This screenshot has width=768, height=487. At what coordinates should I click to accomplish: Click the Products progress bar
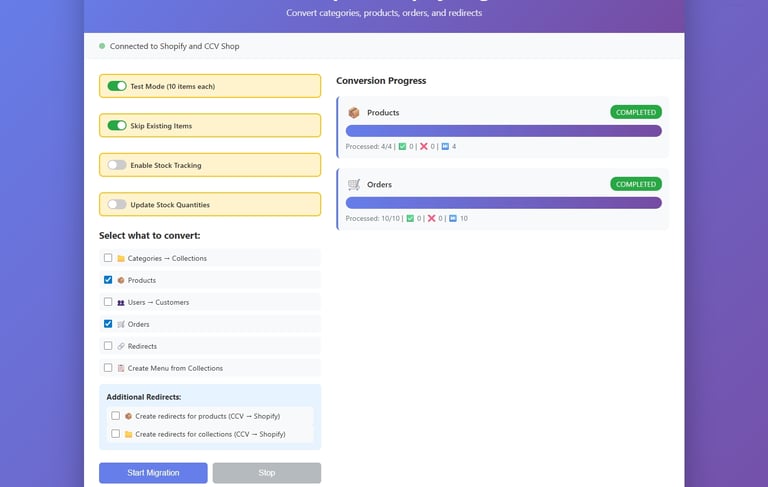503,131
